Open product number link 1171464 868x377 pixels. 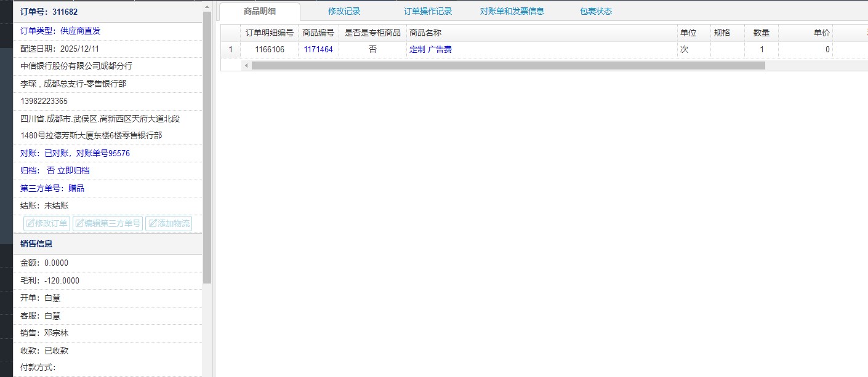318,49
